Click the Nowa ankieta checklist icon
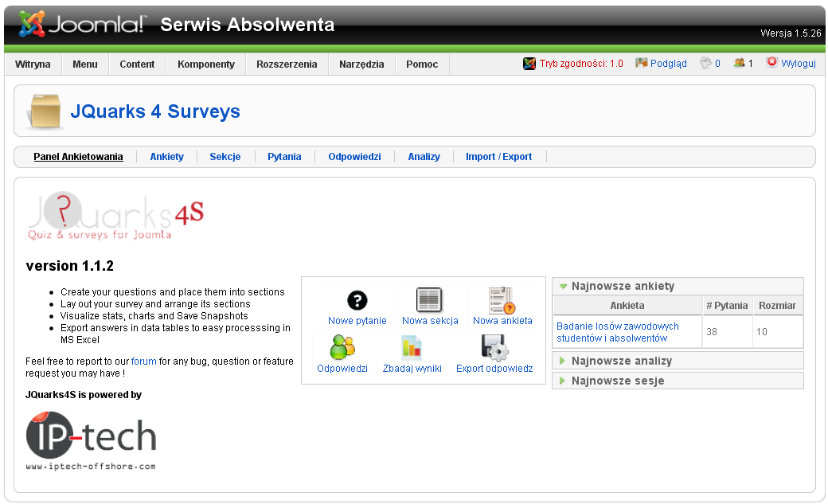The height and width of the screenshot is (504, 828). [x=502, y=300]
